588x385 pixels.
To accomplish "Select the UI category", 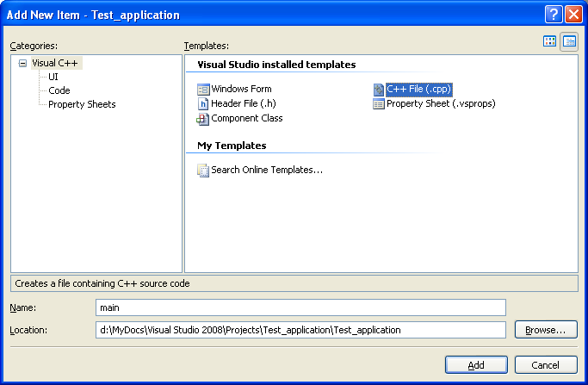I will (53, 77).
